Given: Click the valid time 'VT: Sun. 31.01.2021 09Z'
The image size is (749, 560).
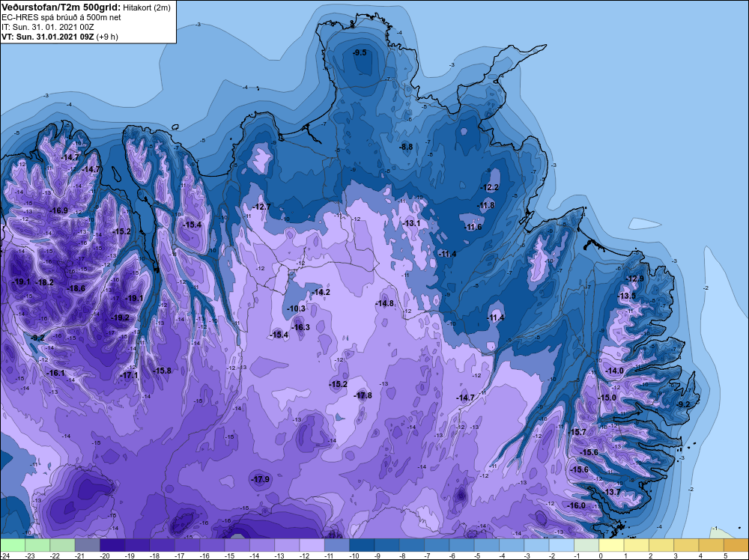Looking at the screenshot, I should 48,37.
